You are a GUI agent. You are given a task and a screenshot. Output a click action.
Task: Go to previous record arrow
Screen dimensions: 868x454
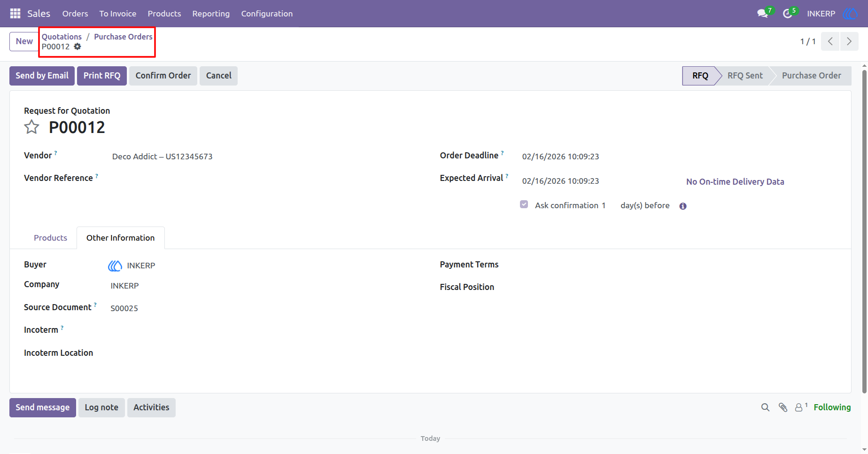830,41
